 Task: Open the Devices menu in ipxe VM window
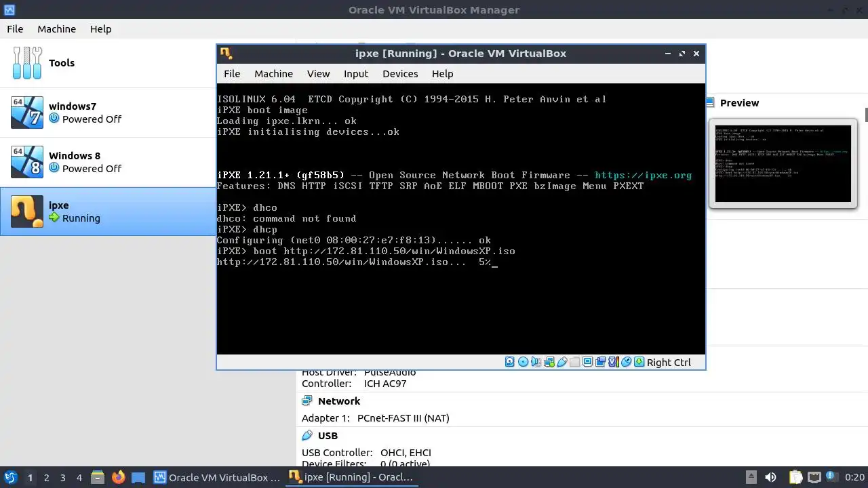(x=400, y=73)
